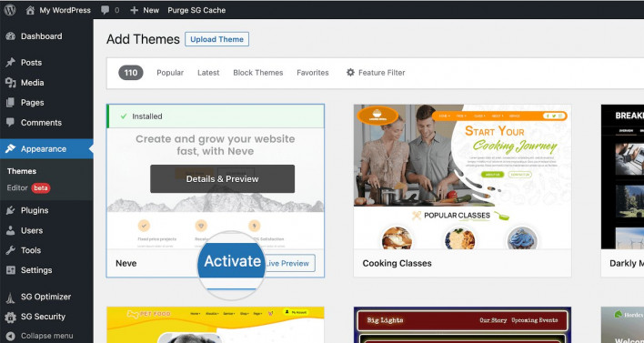Open the Settings menu label
This screenshot has height=343, width=644.
[x=36, y=270]
